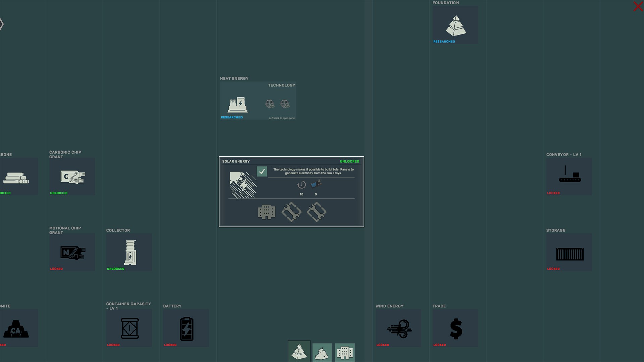
Task: Expand the left-edge arrow chevron
Action: (2, 24)
